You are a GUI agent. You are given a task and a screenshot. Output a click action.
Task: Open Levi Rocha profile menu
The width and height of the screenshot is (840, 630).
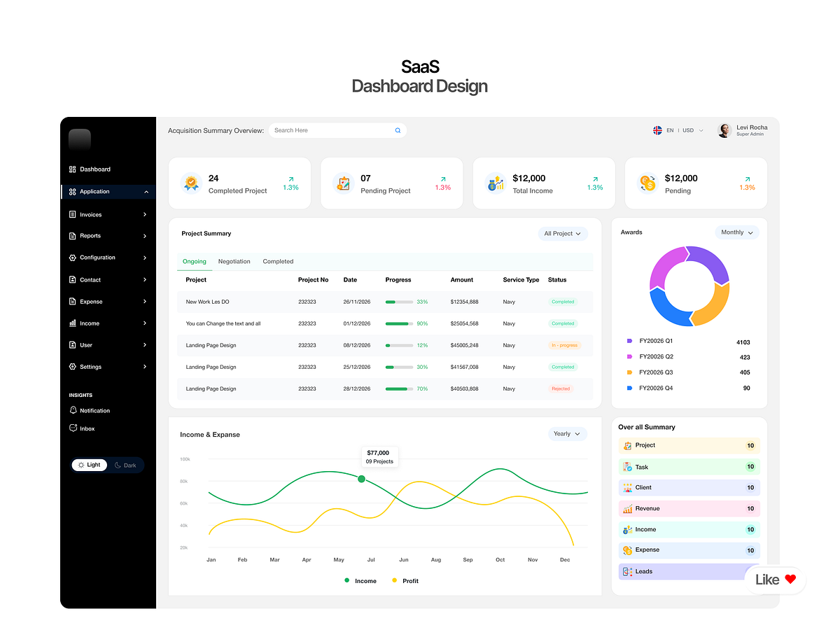coord(743,130)
